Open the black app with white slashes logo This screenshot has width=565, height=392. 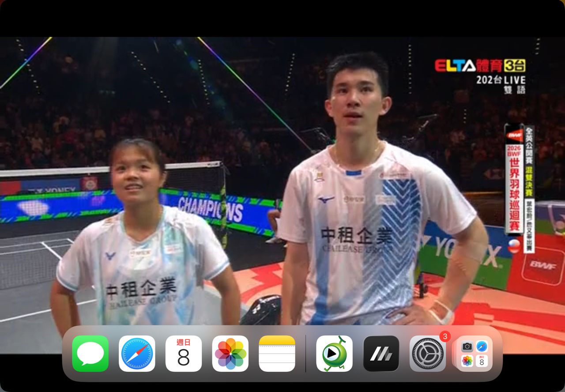point(381,354)
